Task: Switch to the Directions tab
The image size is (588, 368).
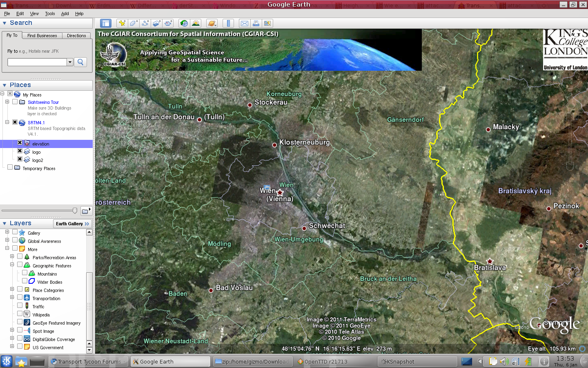Action: (x=76, y=36)
